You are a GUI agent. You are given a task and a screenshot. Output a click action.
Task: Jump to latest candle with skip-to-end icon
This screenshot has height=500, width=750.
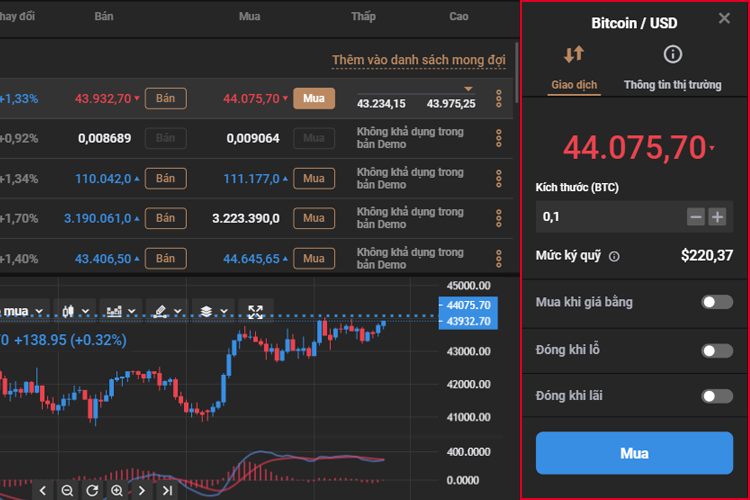168,490
